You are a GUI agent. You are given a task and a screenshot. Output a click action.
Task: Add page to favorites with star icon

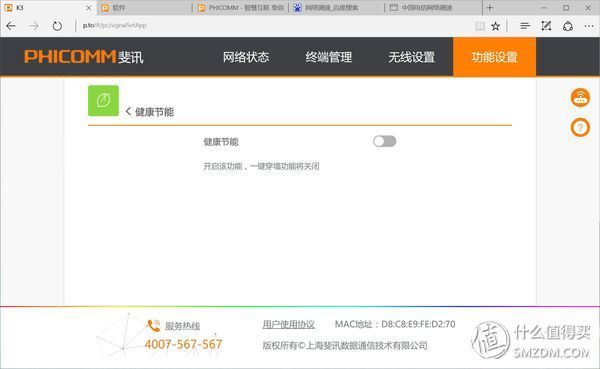click(x=496, y=26)
